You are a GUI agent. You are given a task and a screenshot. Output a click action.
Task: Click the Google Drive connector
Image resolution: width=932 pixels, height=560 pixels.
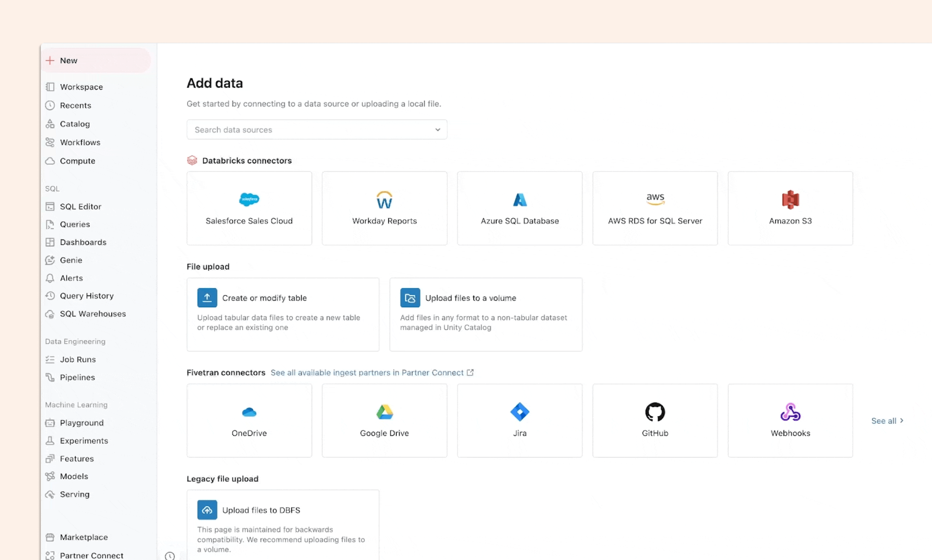click(x=384, y=420)
